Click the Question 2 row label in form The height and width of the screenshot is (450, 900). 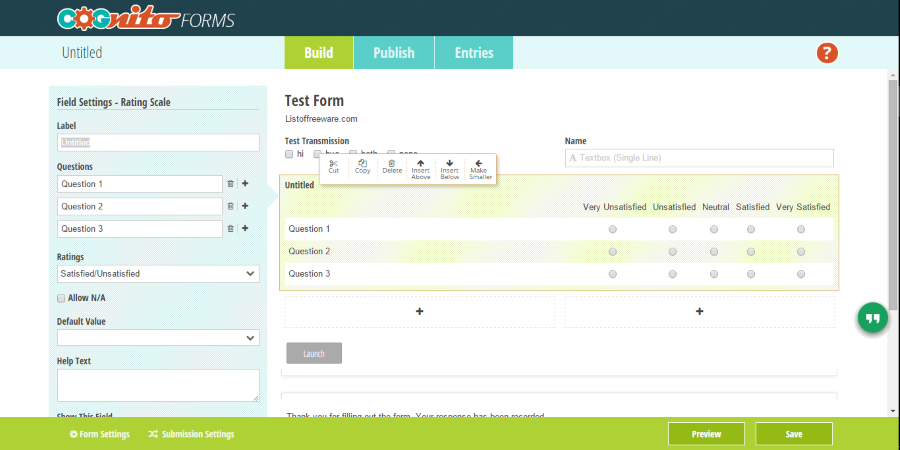pyautogui.click(x=309, y=251)
